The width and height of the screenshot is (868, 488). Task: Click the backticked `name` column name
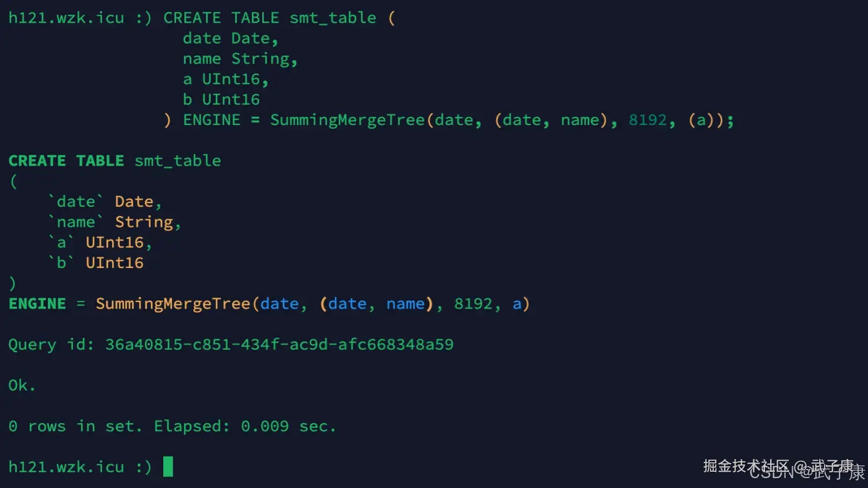[x=76, y=222]
